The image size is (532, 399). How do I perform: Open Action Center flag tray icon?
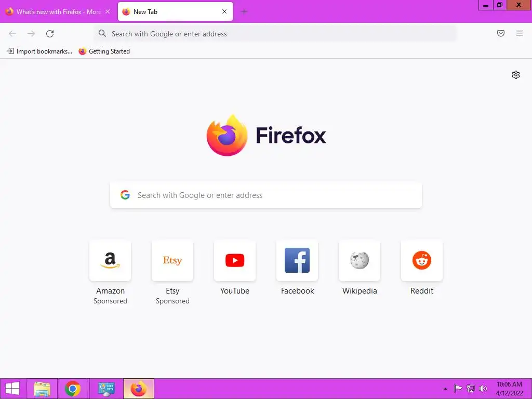(x=458, y=389)
